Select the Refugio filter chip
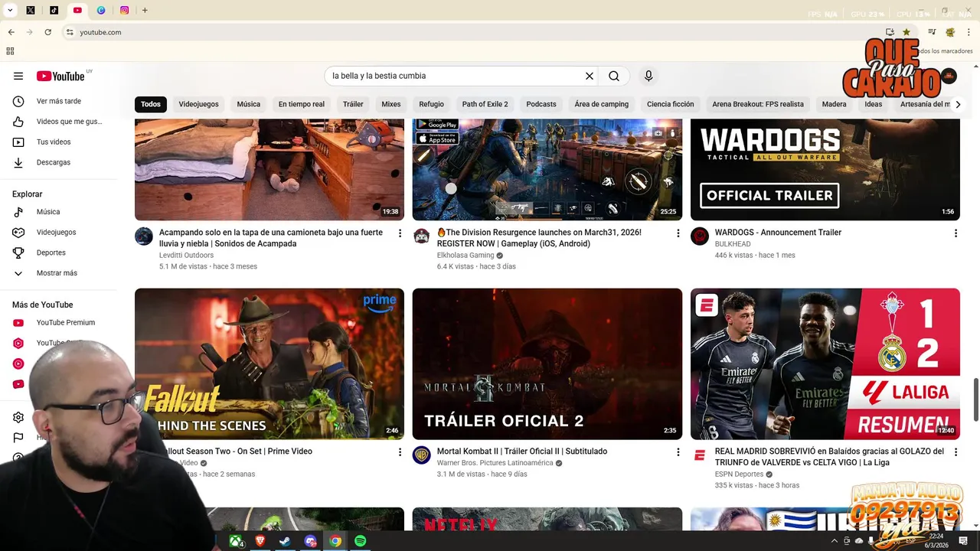The height and width of the screenshot is (551, 980). click(431, 104)
